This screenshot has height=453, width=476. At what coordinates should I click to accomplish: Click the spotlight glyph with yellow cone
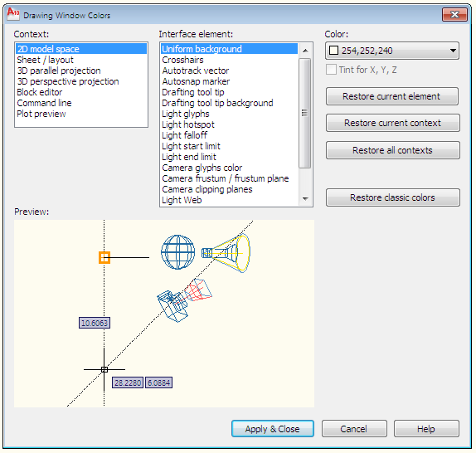pos(226,252)
